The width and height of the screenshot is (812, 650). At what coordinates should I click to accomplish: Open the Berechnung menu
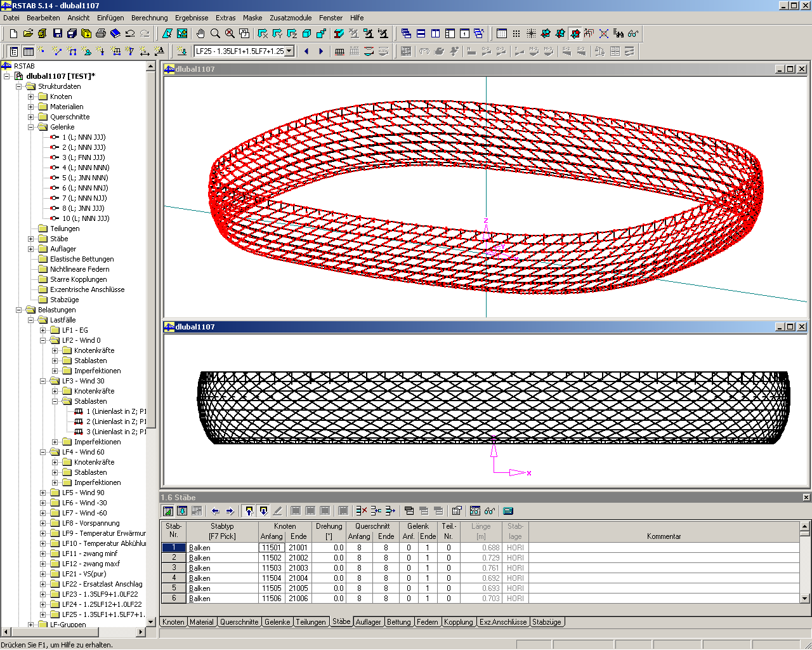[x=149, y=18]
